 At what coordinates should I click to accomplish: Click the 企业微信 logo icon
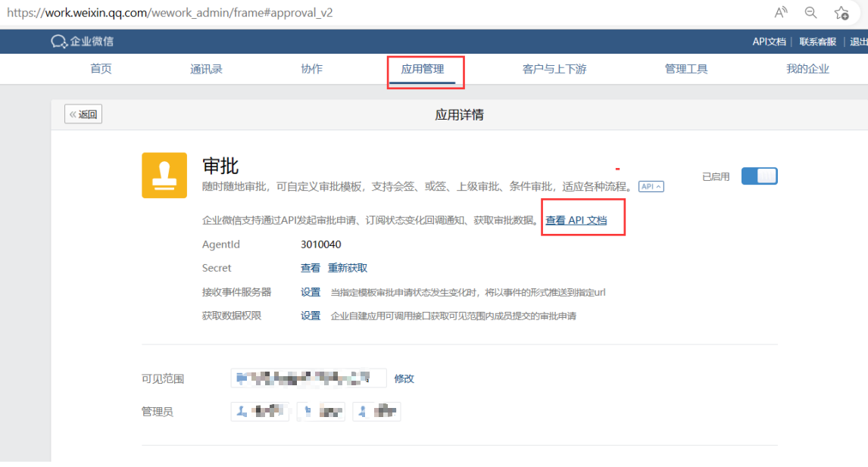tap(58, 42)
